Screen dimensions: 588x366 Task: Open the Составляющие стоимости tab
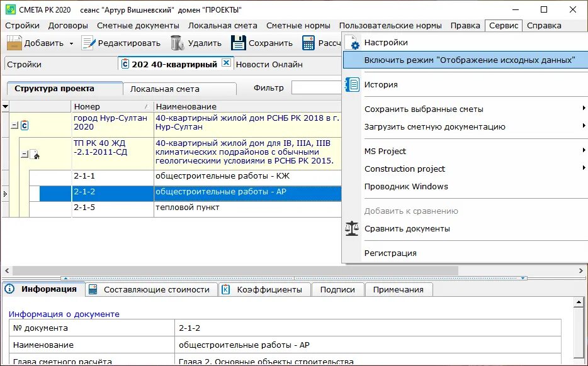152,289
